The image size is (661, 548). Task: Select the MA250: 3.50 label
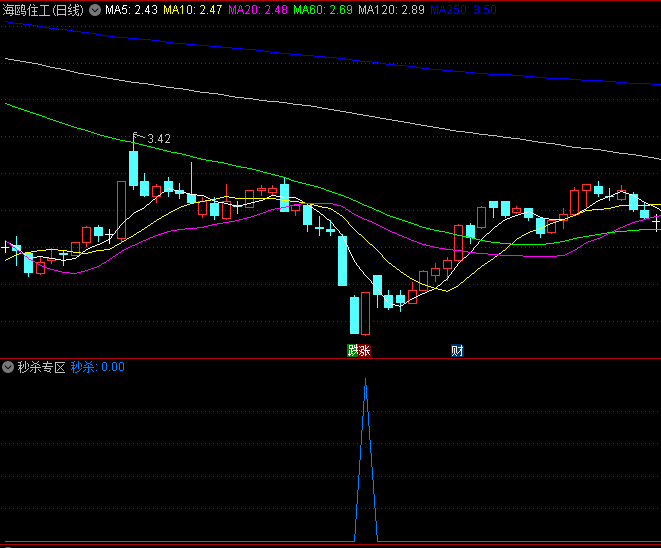tap(463, 10)
